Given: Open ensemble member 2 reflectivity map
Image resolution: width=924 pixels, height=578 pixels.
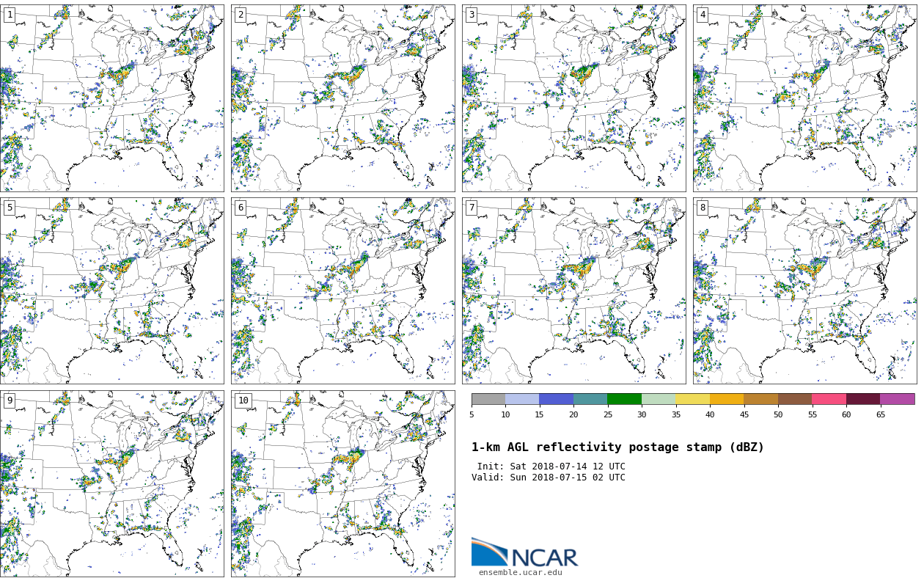Looking at the screenshot, I should point(343,98).
